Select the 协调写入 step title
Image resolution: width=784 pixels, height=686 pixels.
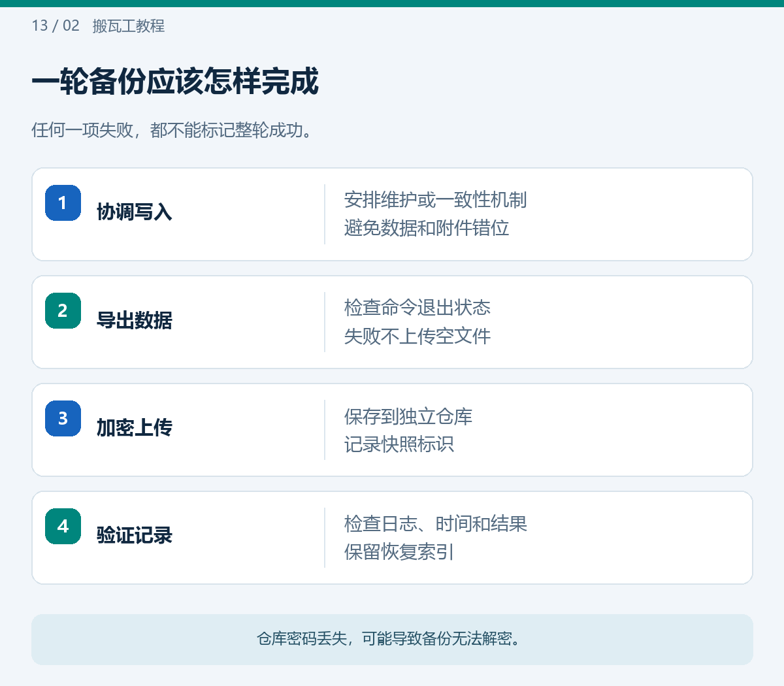[x=135, y=212]
